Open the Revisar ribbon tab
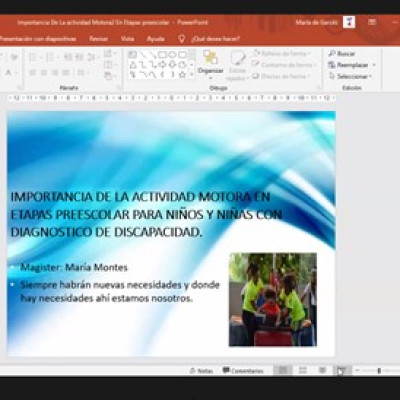The width and height of the screenshot is (400, 400). click(x=99, y=39)
